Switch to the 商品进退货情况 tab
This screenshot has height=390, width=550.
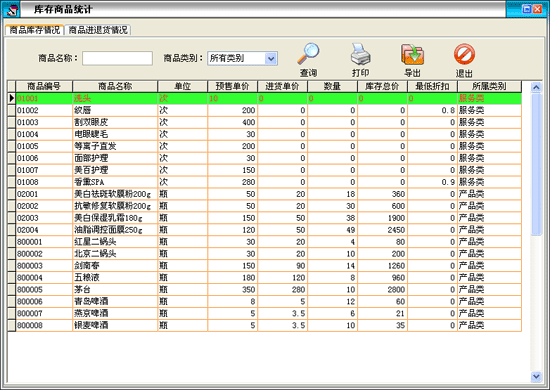[x=98, y=30]
